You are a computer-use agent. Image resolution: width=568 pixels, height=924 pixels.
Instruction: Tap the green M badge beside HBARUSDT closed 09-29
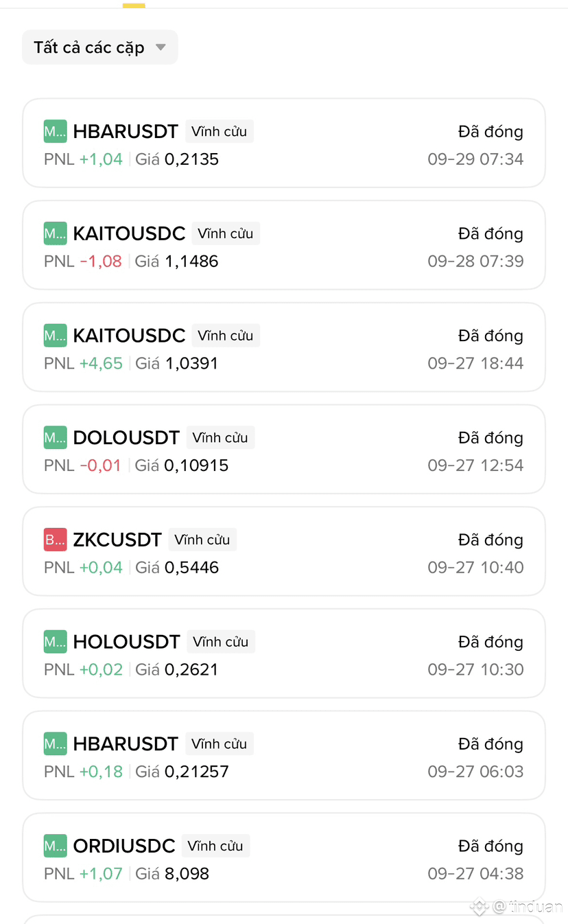click(55, 131)
